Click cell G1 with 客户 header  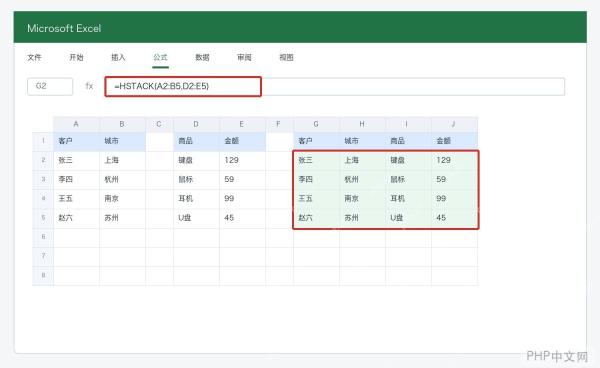click(x=316, y=141)
